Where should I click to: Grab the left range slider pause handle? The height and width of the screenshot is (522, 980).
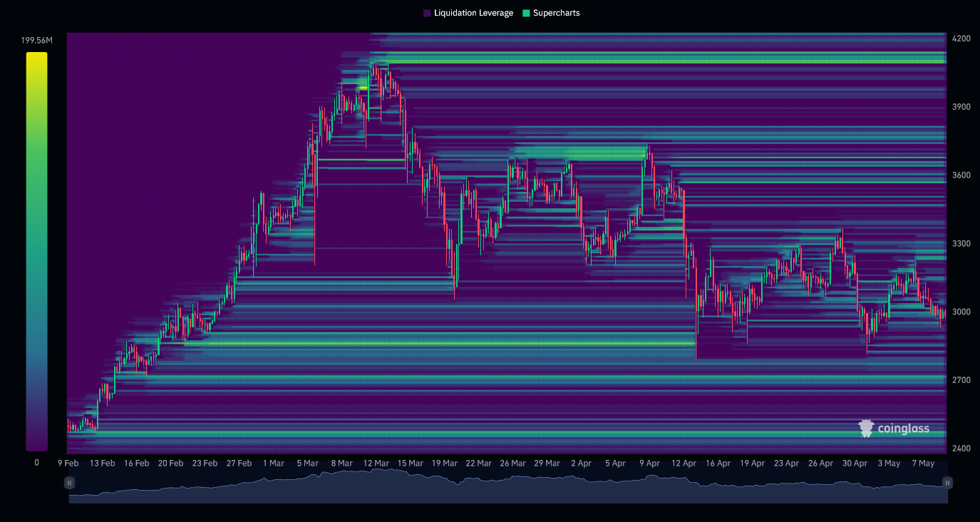coord(69,483)
